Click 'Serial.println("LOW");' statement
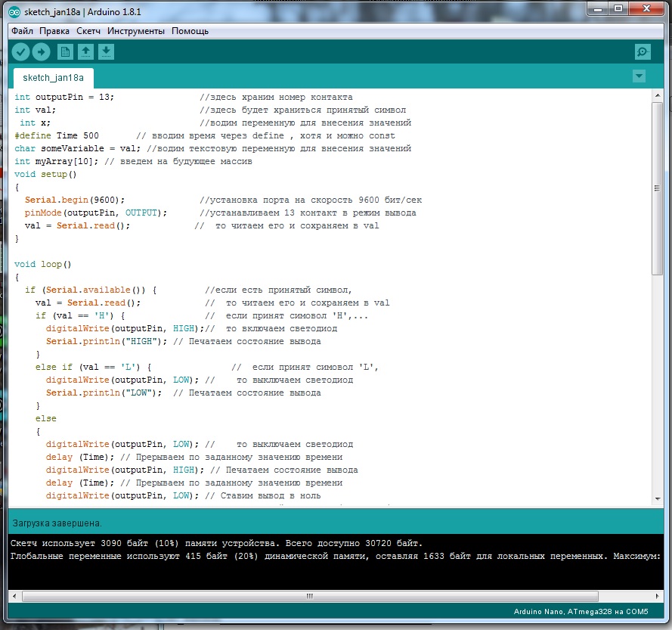 [104, 393]
